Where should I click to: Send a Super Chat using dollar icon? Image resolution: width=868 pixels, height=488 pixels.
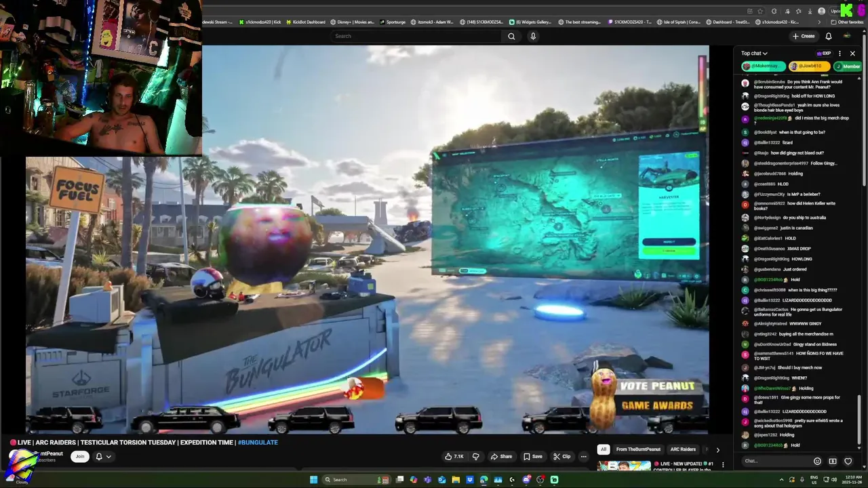click(833, 461)
